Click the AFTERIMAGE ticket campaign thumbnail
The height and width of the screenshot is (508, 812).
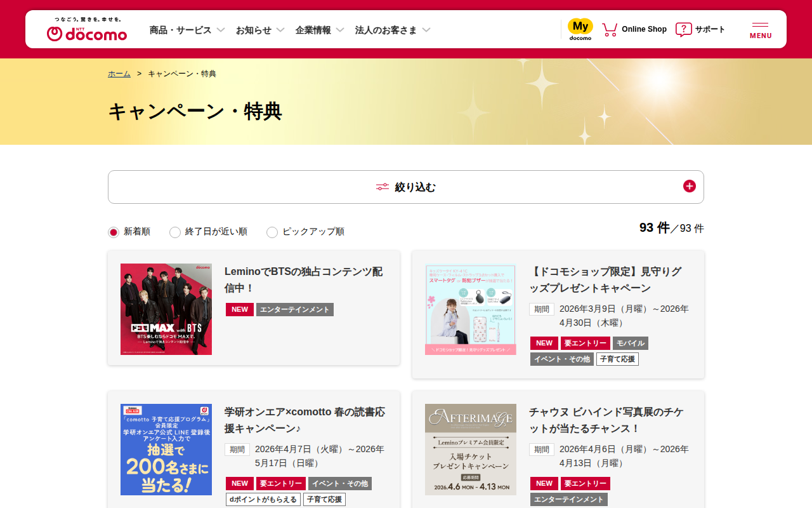471,450
